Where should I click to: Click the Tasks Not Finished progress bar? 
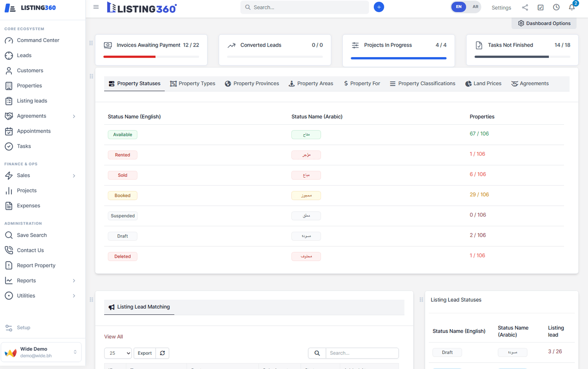pos(522,57)
